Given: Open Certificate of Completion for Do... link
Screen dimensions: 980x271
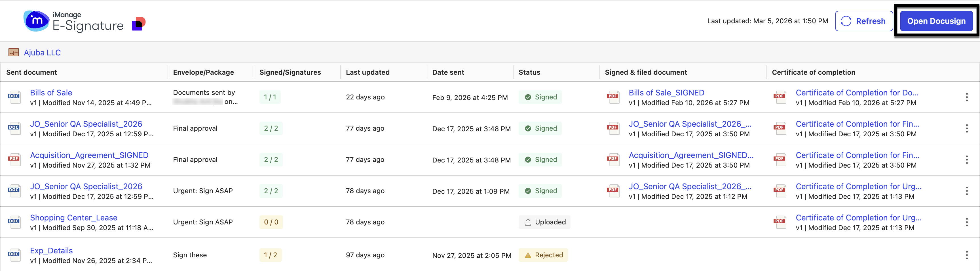Looking at the screenshot, I should click(x=857, y=93).
